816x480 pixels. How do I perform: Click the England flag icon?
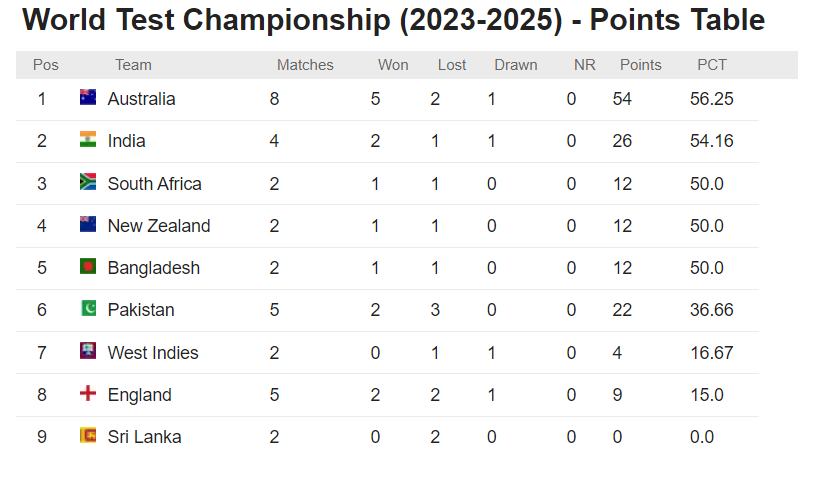88,394
